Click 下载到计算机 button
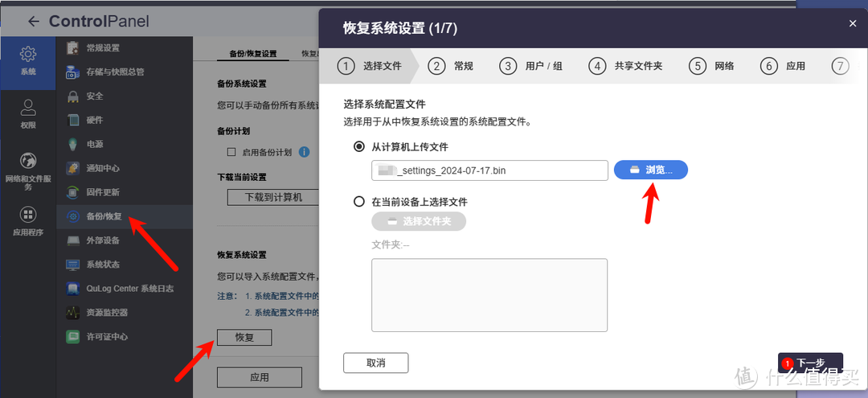This screenshot has width=868, height=398. click(273, 197)
